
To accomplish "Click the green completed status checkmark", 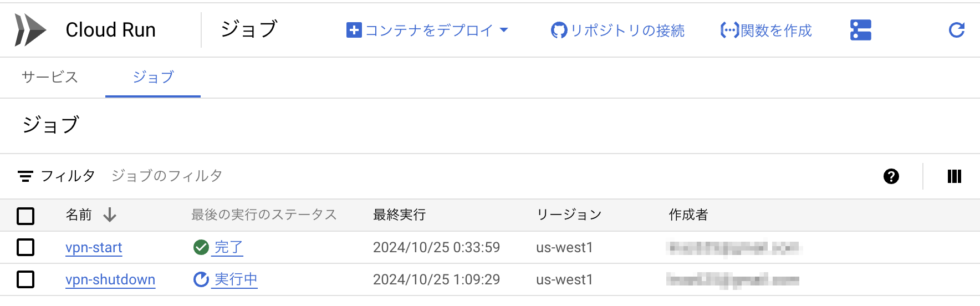I will pos(201,247).
